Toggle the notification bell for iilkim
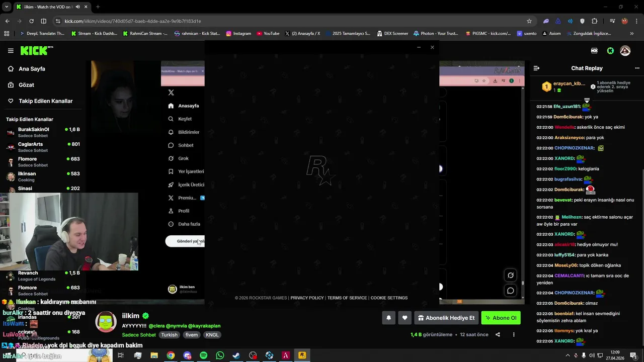This screenshot has width=644, height=362. 388,318
